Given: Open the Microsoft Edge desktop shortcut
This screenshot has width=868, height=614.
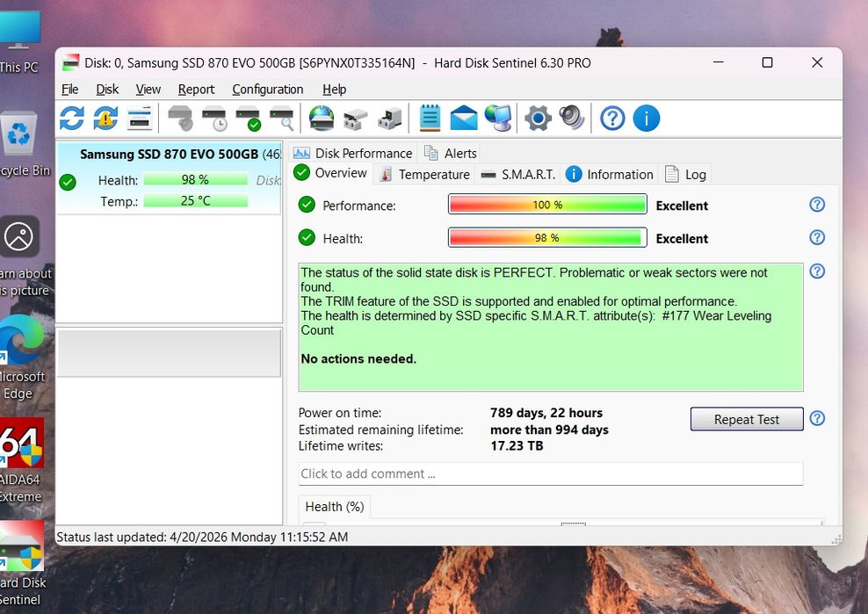Looking at the screenshot, I should (21, 358).
